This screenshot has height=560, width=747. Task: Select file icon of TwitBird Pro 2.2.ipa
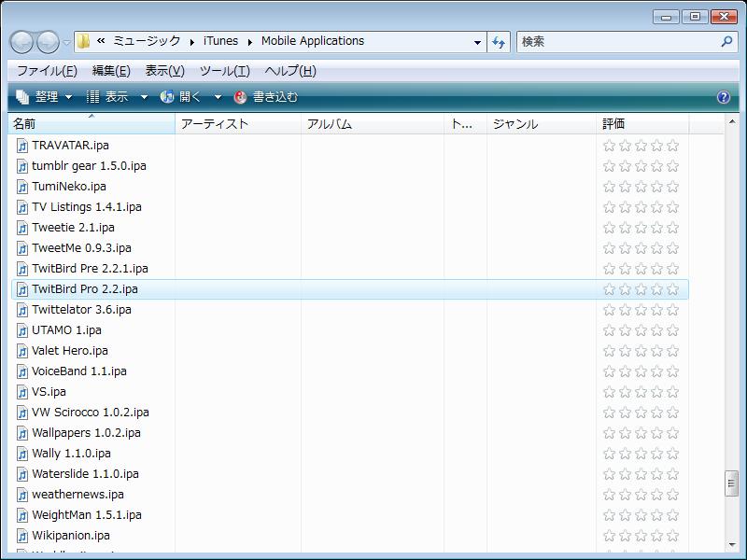point(22,289)
